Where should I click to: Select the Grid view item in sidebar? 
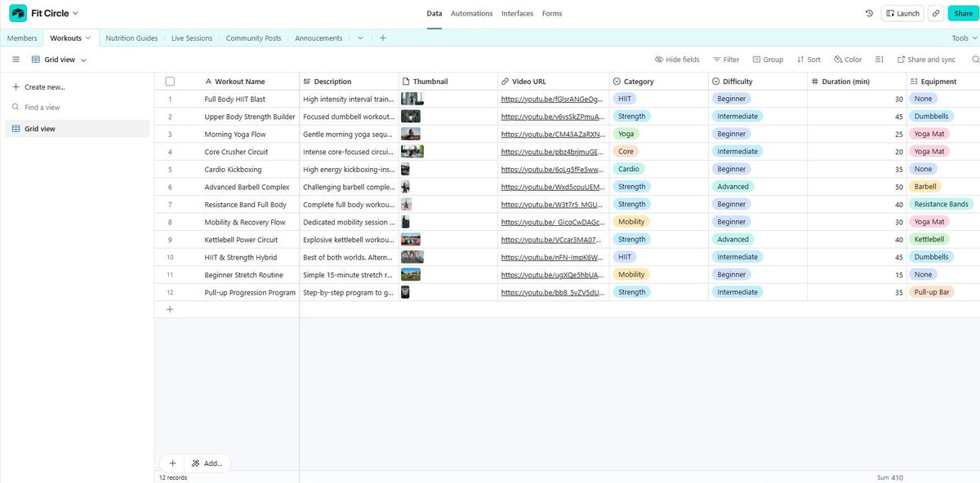78,129
